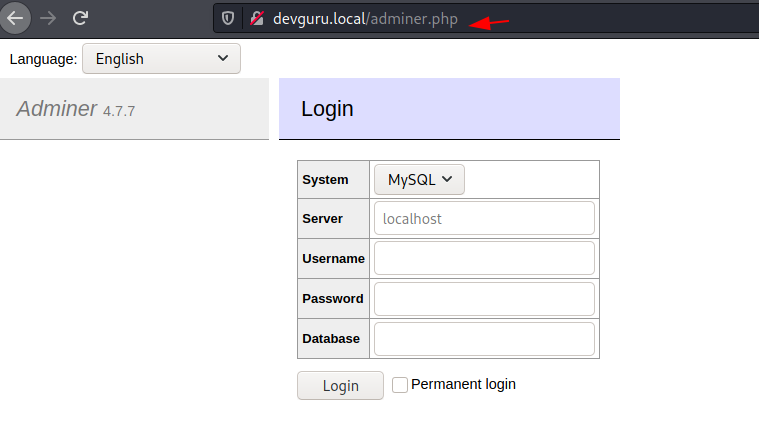Click the insecure connection padlock icon
This screenshot has height=442, width=759.
coord(257,19)
